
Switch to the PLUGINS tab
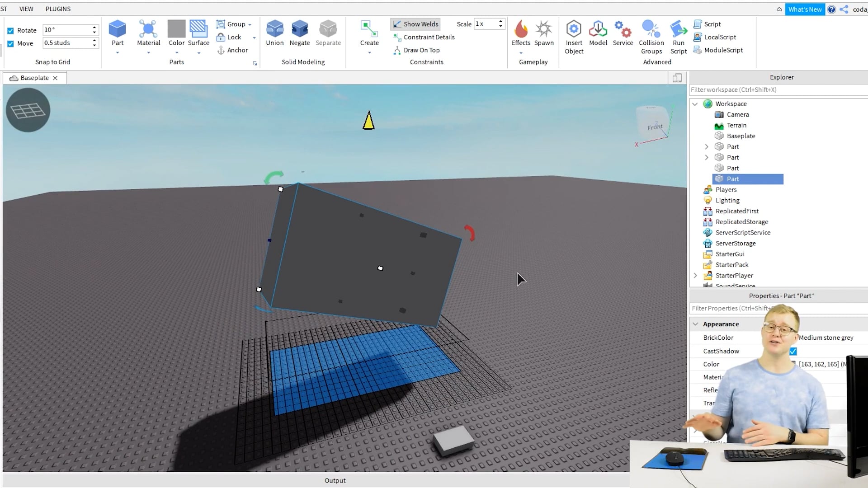[x=58, y=9]
